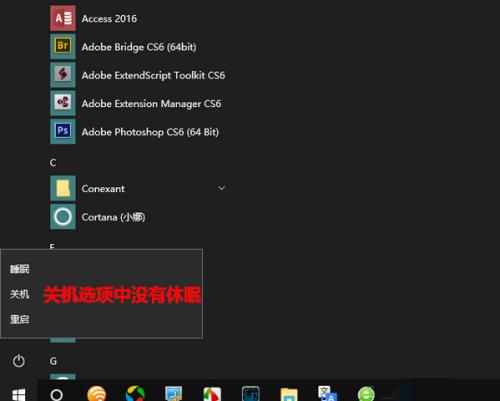The width and height of the screenshot is (500, 401).
Task: Launch Adobe Bridge CS6 (64bit)
Action: click(x=138, y=47)
